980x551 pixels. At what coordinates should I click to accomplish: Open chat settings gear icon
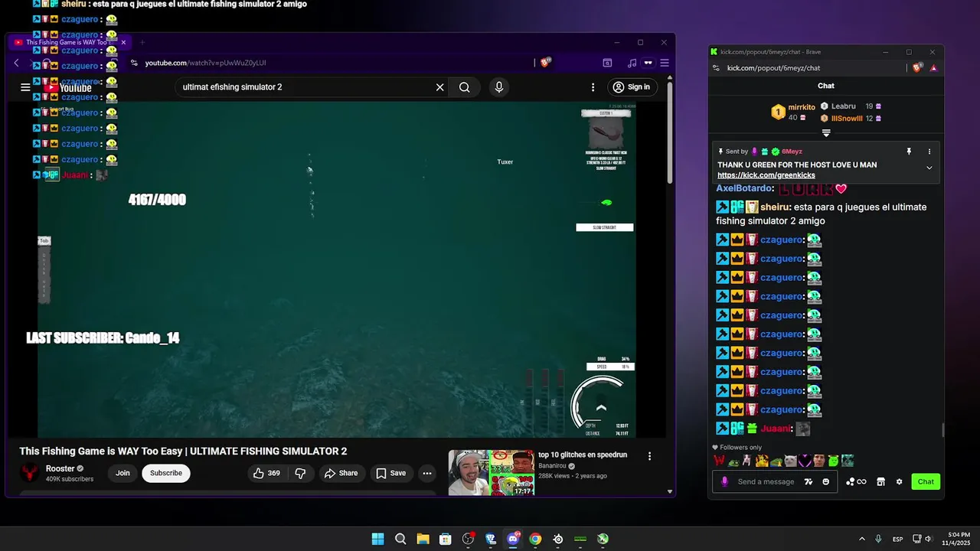(x=899, y=482)
